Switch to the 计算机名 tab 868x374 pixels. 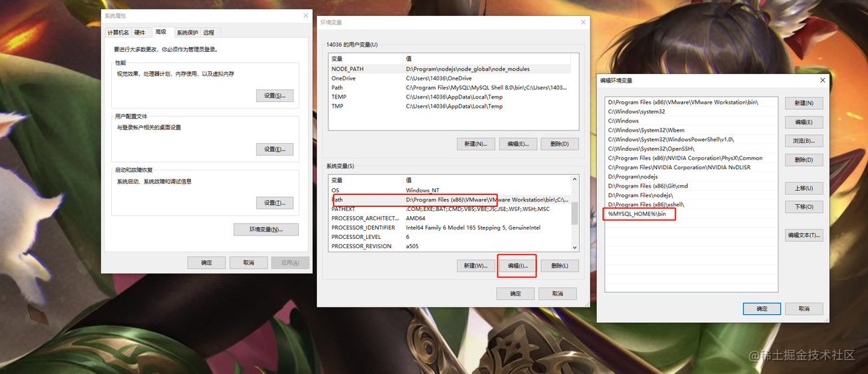click(x=118, y=33)
